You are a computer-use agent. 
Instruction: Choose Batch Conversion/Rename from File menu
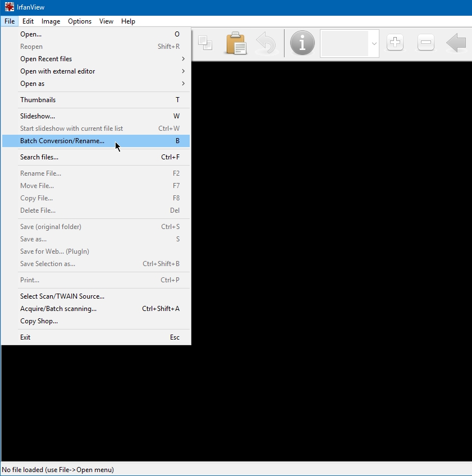tap(62, 141)
